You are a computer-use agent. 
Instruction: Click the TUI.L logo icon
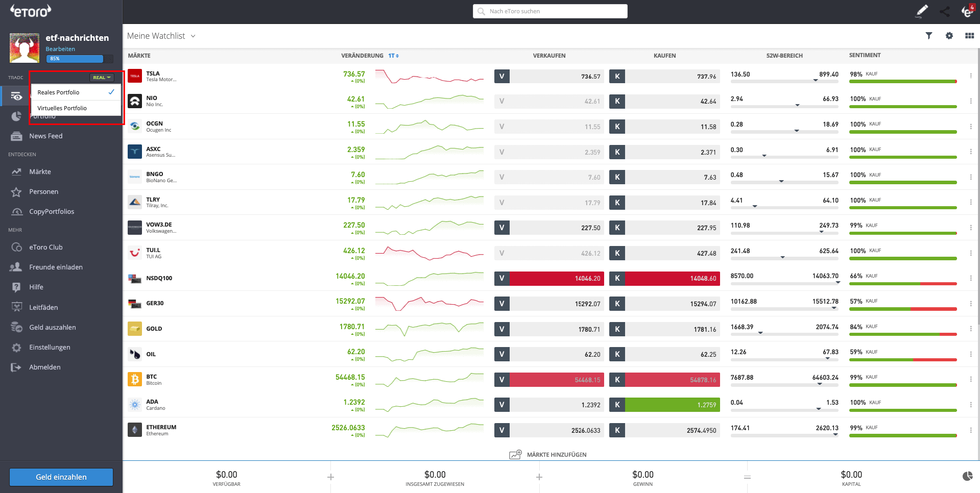pos(135,253)
